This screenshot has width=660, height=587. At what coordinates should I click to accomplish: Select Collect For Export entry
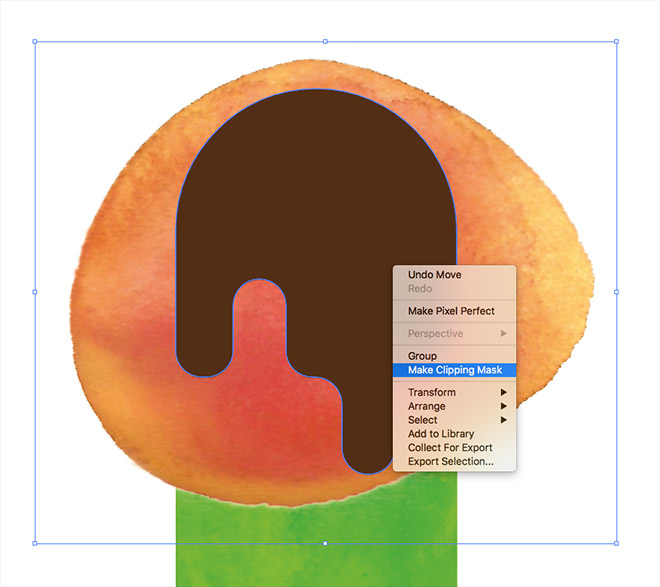point(455,448)
